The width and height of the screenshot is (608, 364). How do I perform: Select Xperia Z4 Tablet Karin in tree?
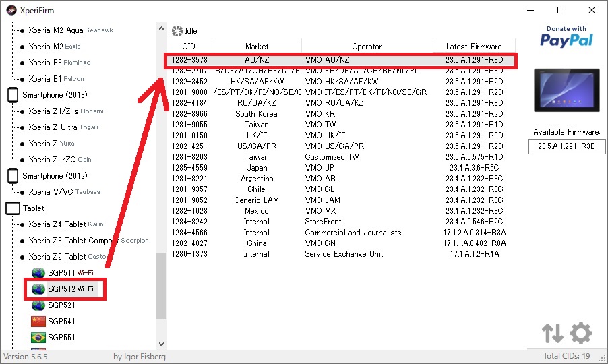[66, 224]
